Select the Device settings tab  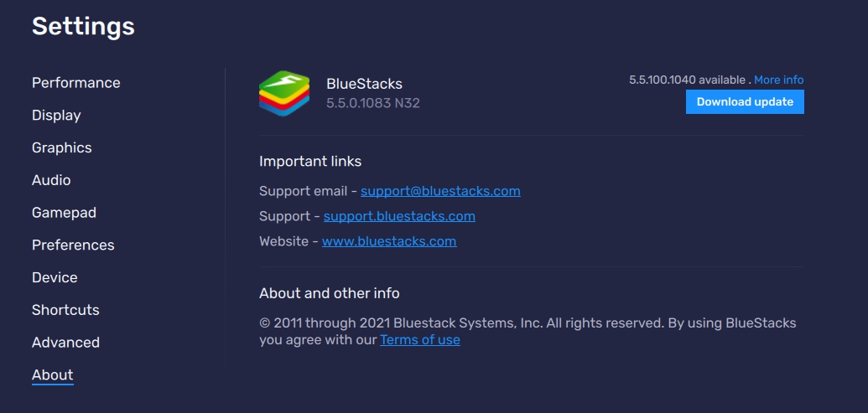55,277
